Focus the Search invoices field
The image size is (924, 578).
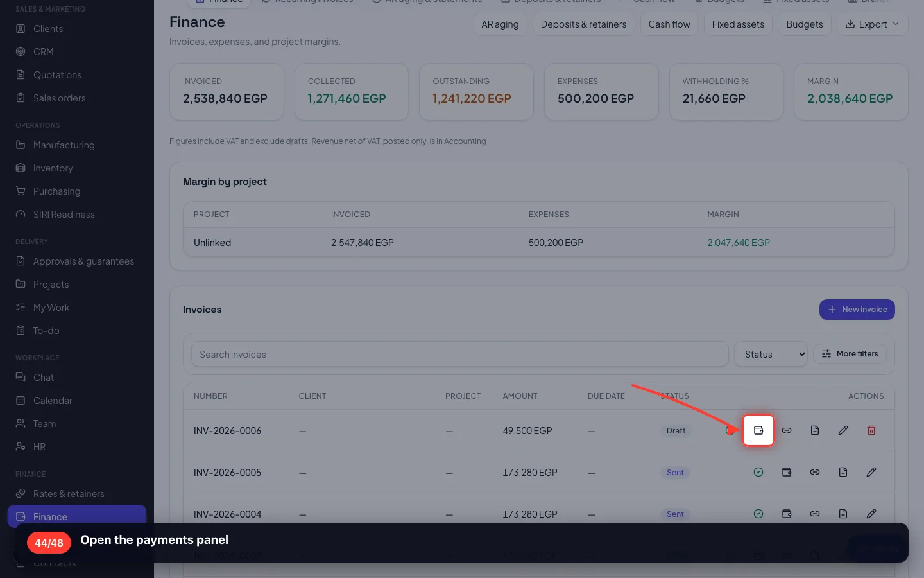click(x=459, y=355)
